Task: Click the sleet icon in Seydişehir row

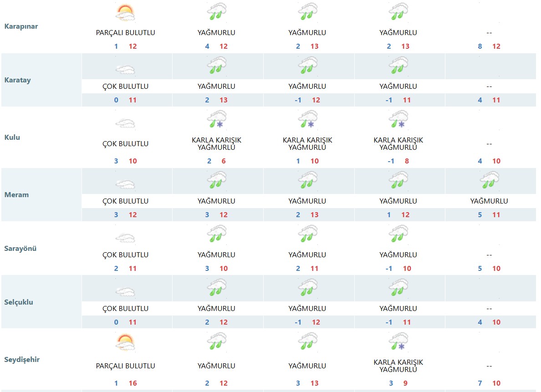Action: point(398,342)
